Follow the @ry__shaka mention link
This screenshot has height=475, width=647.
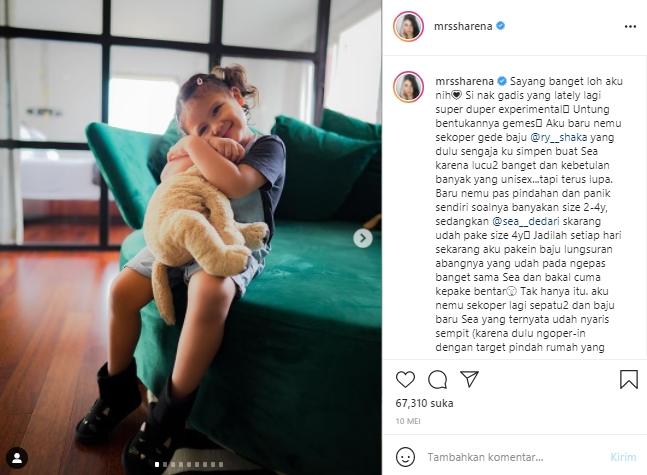558,137
